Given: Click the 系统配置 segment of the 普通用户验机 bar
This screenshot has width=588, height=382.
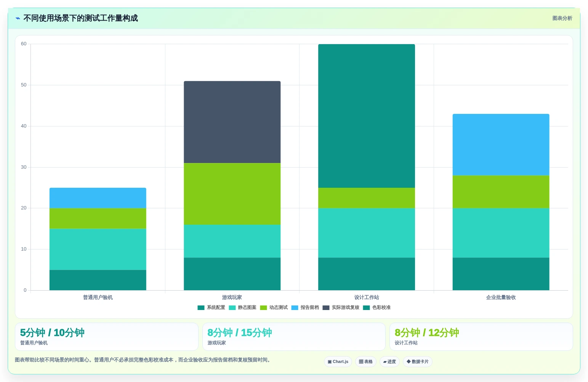Looking at the screenshot, I should coord(98,280).
